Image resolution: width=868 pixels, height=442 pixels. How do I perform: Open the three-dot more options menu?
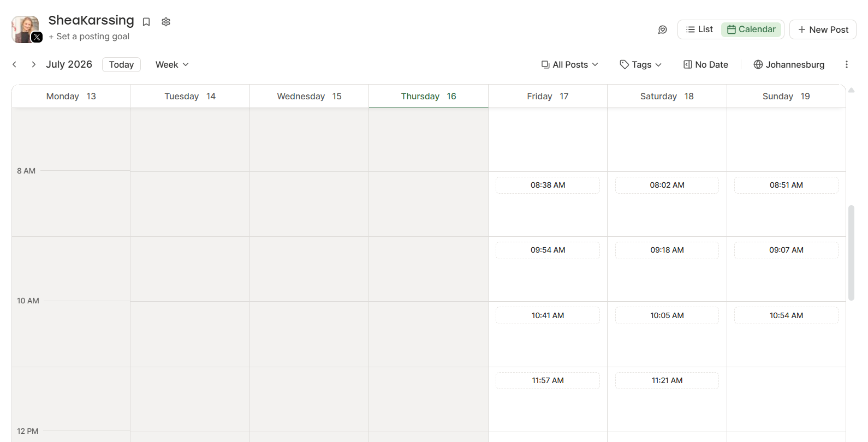pyautogui.click(x=847, y=64)
